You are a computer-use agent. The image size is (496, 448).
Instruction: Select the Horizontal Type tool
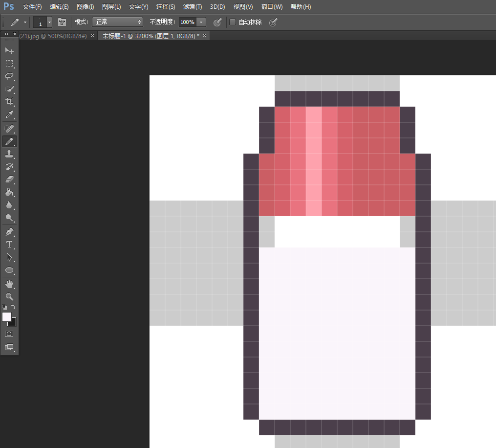click(x=9, y=245)
